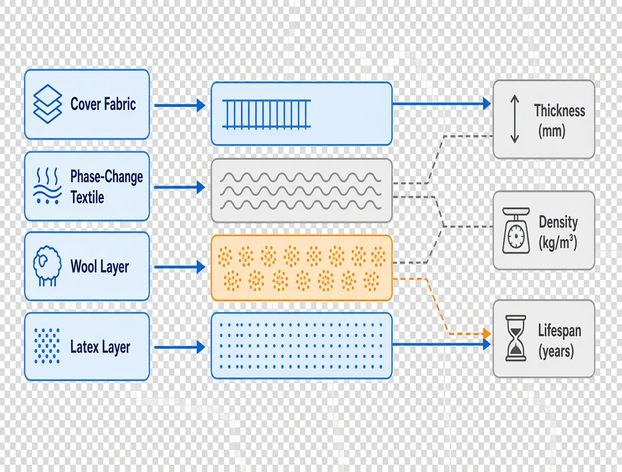The image size is (622, 472).
Task: Click the heat waves icon for Phase-Change Textile
Action: pos(47,186)
